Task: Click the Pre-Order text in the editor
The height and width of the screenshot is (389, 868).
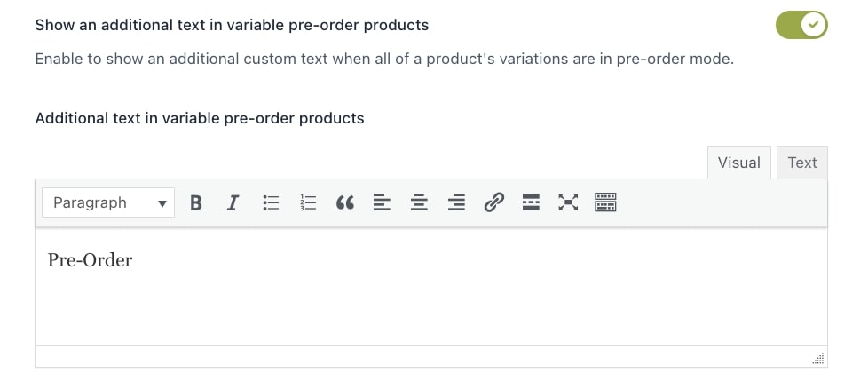Action: (x=90, y=260)
